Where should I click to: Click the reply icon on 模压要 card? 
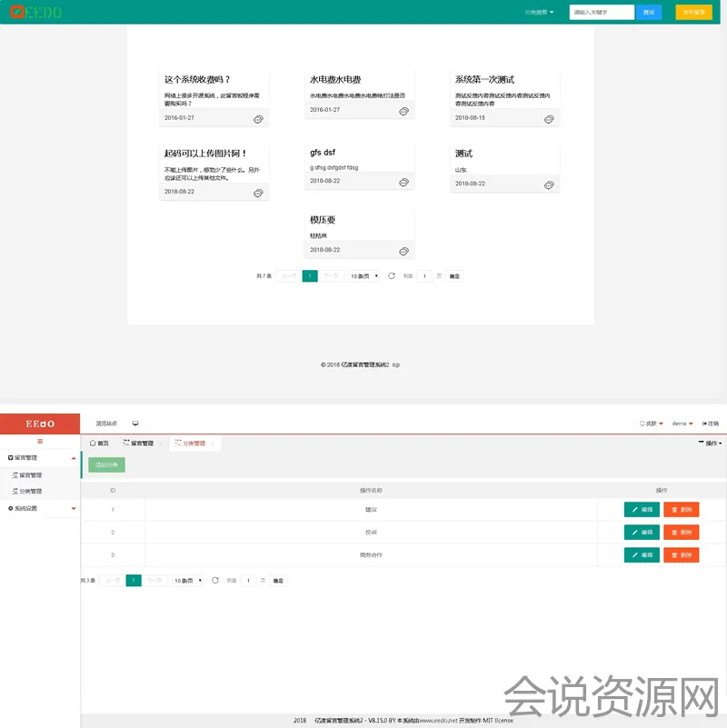tap(403, 250)
